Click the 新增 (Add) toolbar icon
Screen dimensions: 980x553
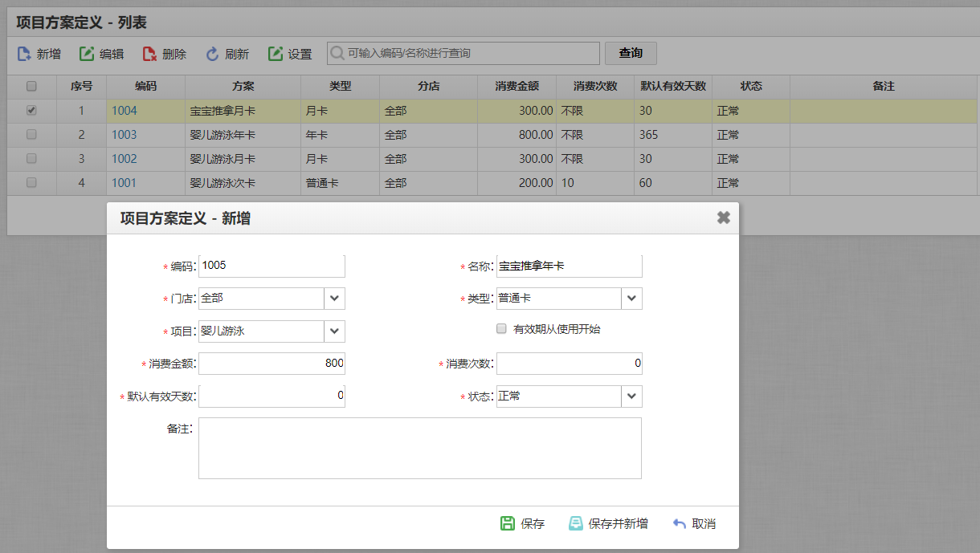[24, 54]
